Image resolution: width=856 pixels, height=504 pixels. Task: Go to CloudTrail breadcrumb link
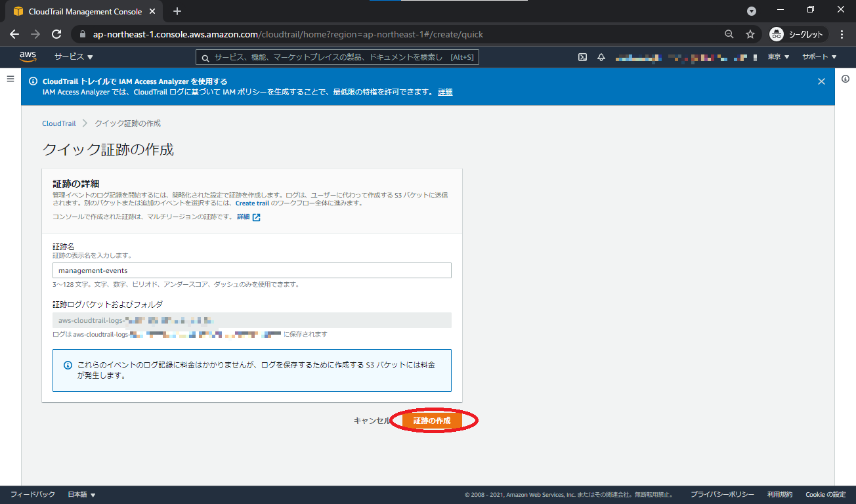tap(59, 123)
